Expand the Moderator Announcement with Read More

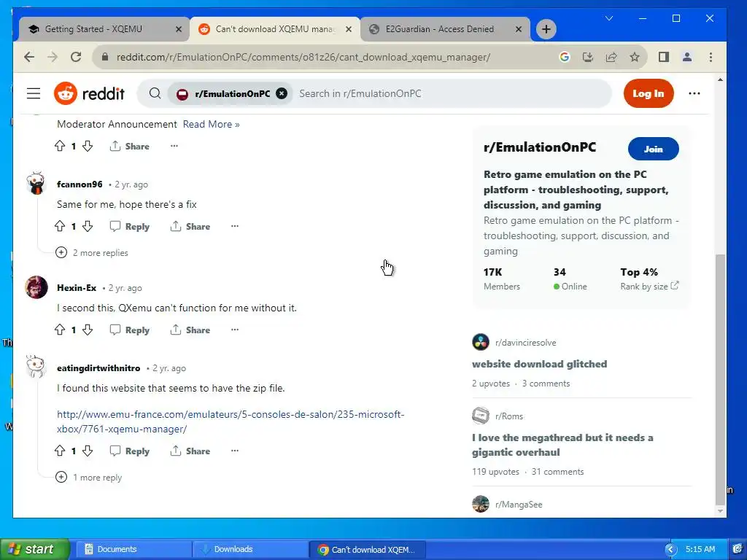211,124
